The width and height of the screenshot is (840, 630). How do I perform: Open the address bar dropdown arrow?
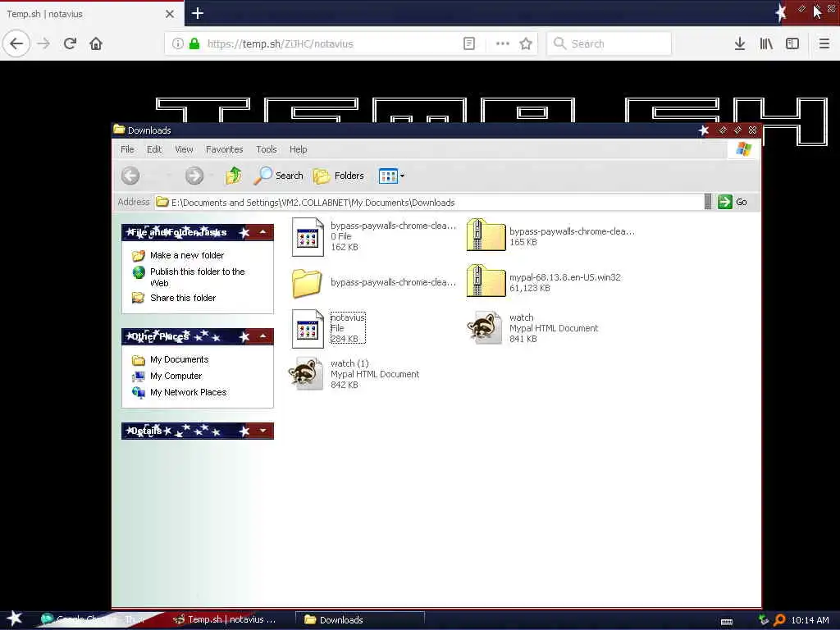708,202
